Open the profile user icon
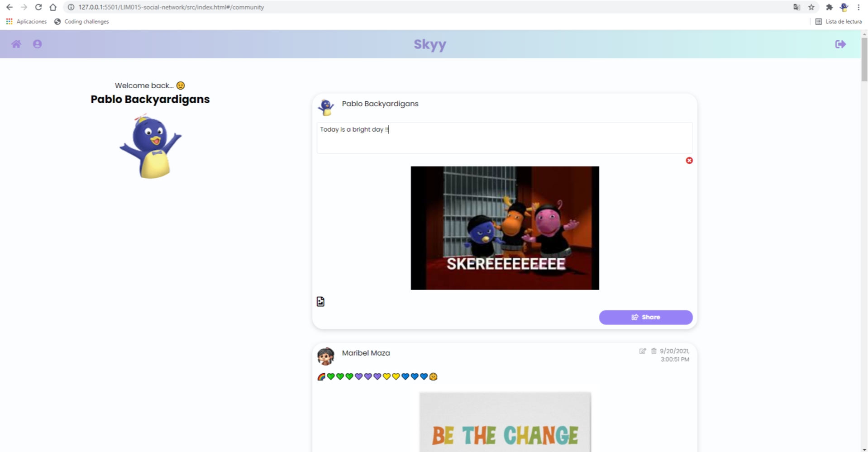This screenshot has height=452, width=868. (38, 44)
